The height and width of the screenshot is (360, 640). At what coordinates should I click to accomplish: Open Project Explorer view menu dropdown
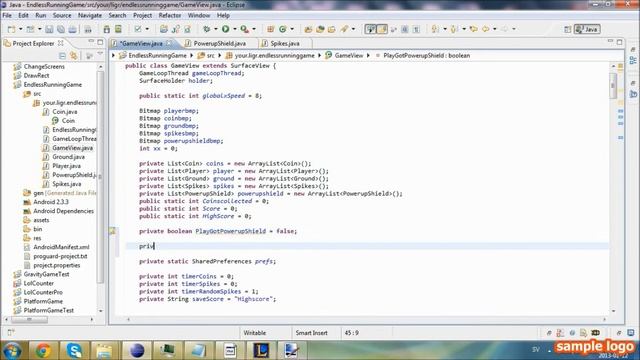[x=100, y=54]
